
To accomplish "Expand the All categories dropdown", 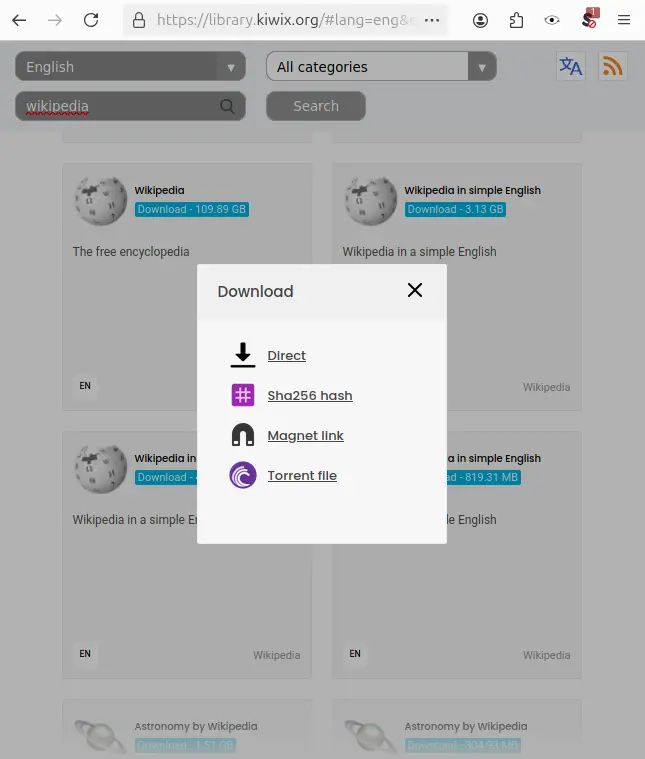I will pos(381,67).
